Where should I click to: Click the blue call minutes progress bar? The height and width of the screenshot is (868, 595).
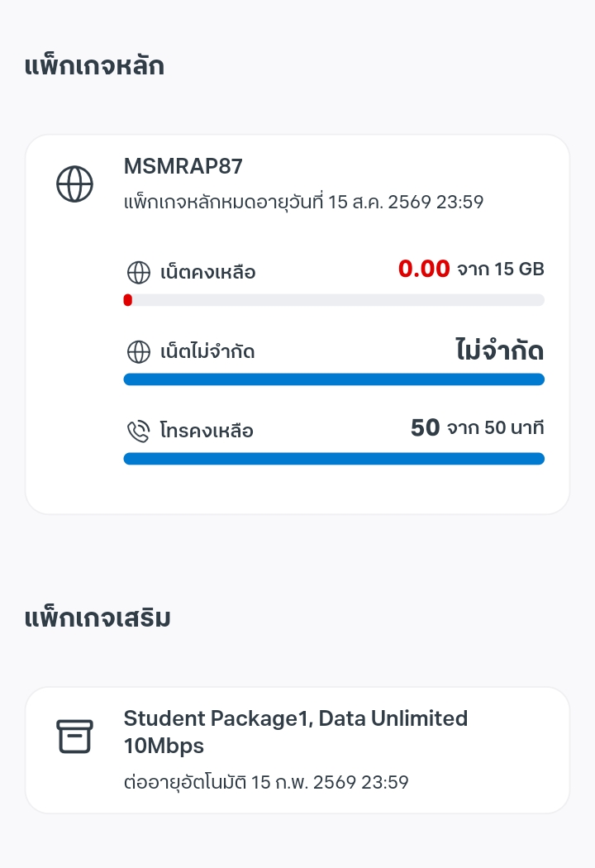tap(333, 459)
